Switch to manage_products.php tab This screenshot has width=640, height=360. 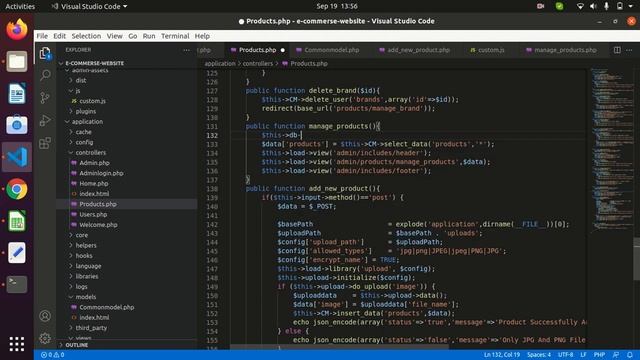click(561, 50)
